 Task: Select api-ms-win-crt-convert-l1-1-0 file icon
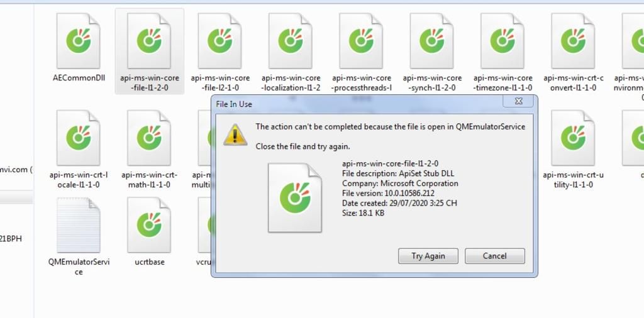click(573, 41)
